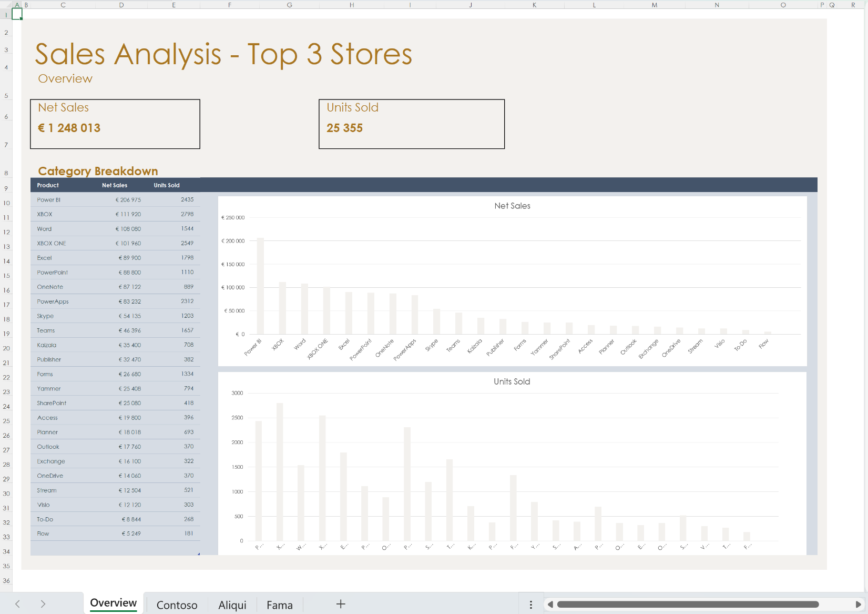
Task: Select the Word net sales € 108 080
Action: coord(128,229)
